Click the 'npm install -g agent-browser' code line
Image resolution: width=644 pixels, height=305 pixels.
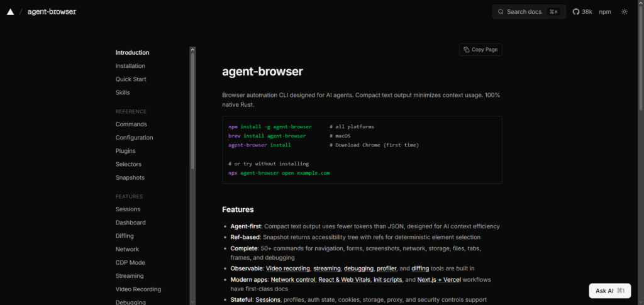(x=270, y=127)
